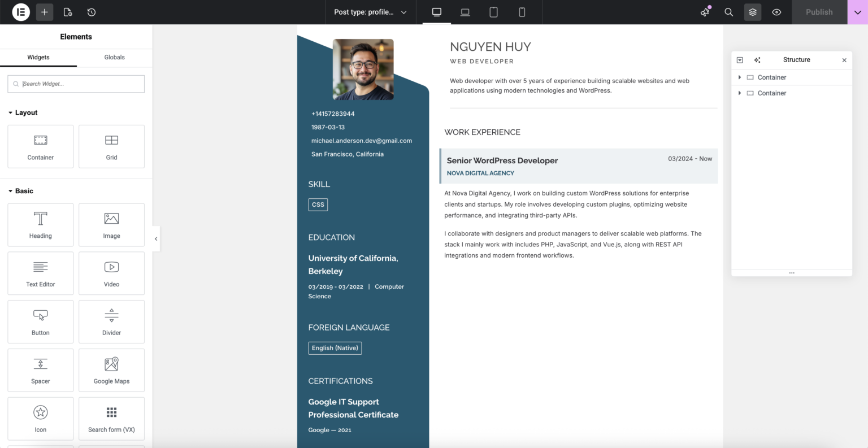Open the document settings icon
This screenshot has height=448, width=868.
pyautogui.click(x=68, y=12)
